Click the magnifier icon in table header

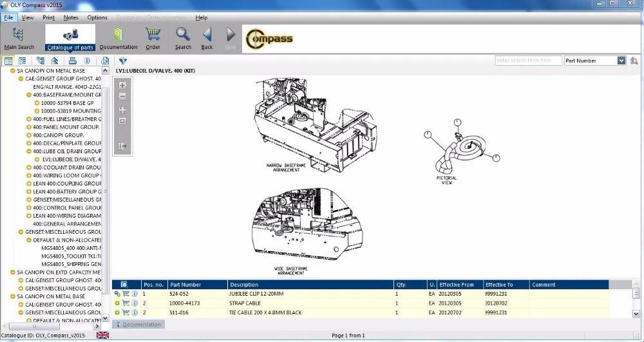point(124,285)
